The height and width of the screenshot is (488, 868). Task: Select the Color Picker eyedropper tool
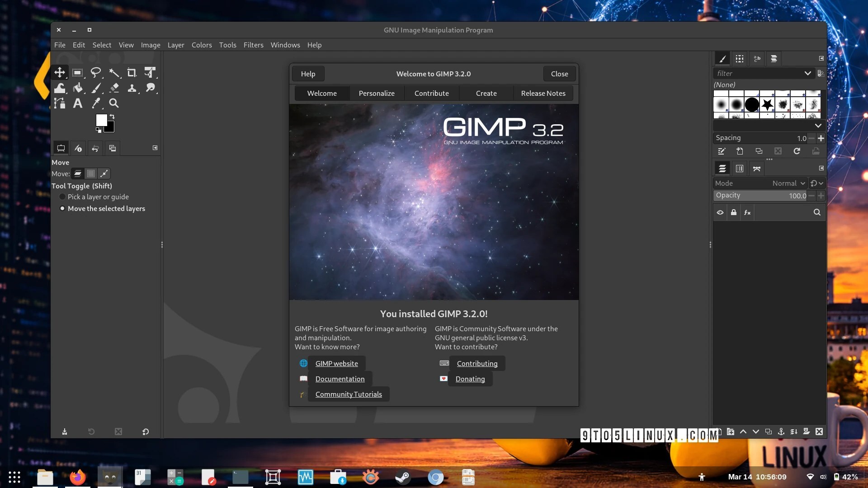click(x=96, y=103)
